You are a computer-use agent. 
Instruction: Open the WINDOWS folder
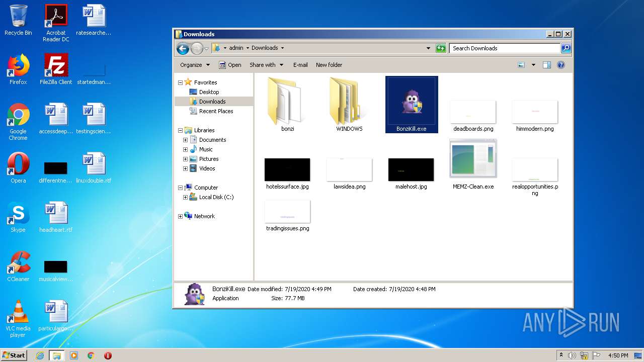[x=349, y=105]
